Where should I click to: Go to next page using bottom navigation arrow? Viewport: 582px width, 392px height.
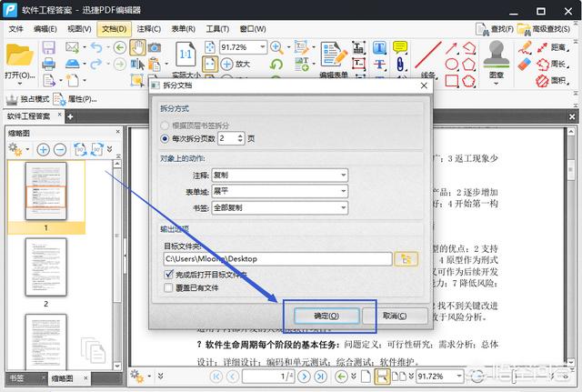[x=306, y=376]
